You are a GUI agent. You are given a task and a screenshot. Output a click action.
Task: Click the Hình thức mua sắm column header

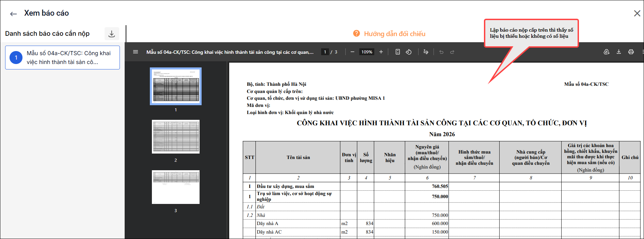pyautogui.click(x=474, y=157)
